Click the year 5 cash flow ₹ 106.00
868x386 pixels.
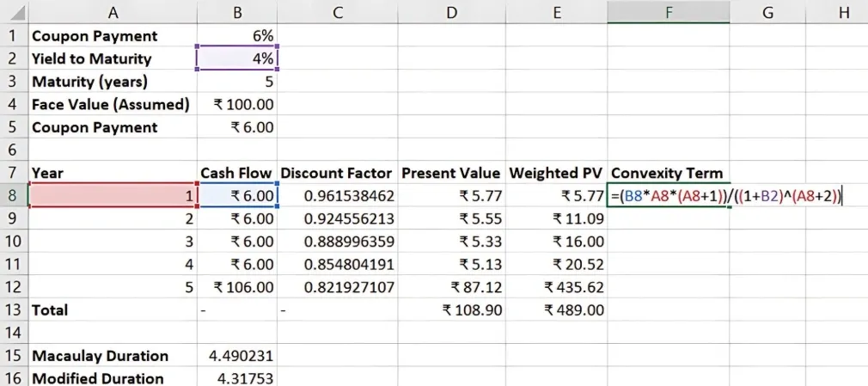pos(237,287)
